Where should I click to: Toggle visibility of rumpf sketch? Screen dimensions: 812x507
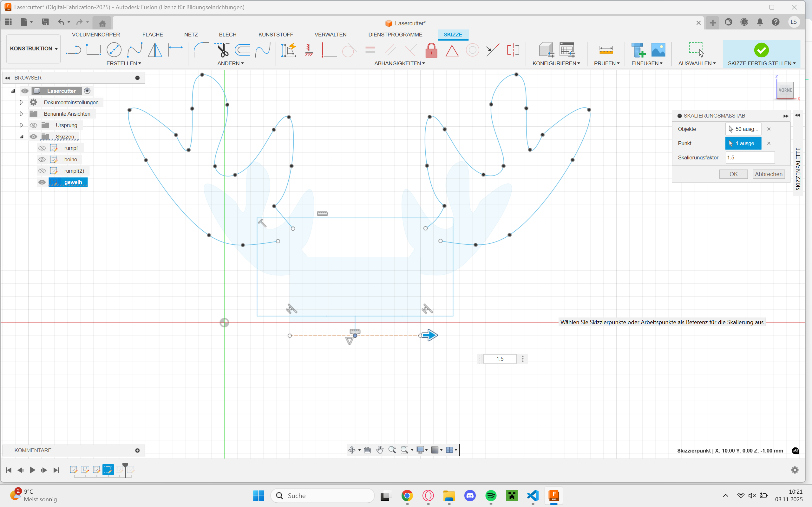pyautogui.click(x=42, y=148)
